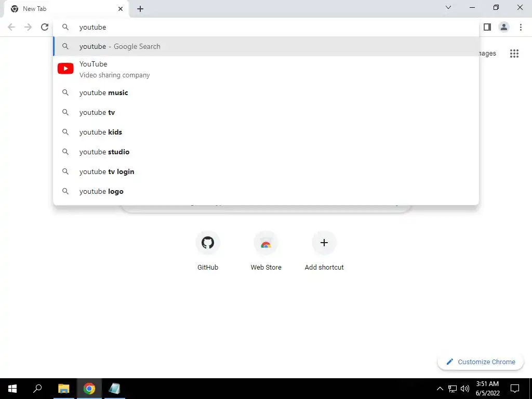Open the Web Store shortcut
The width and height of the screenshot is (532, 399).
point(266,250)
